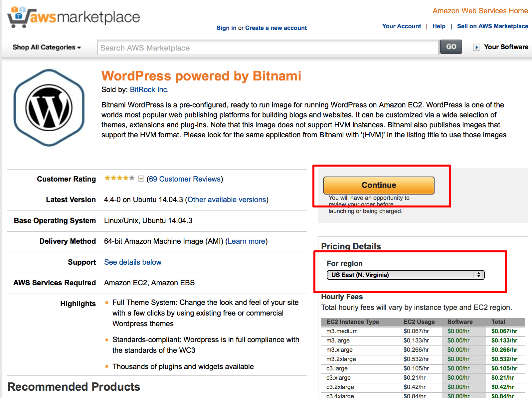532x398 pixels.
Task: Open Your Software link
Action: coord(506,47)
